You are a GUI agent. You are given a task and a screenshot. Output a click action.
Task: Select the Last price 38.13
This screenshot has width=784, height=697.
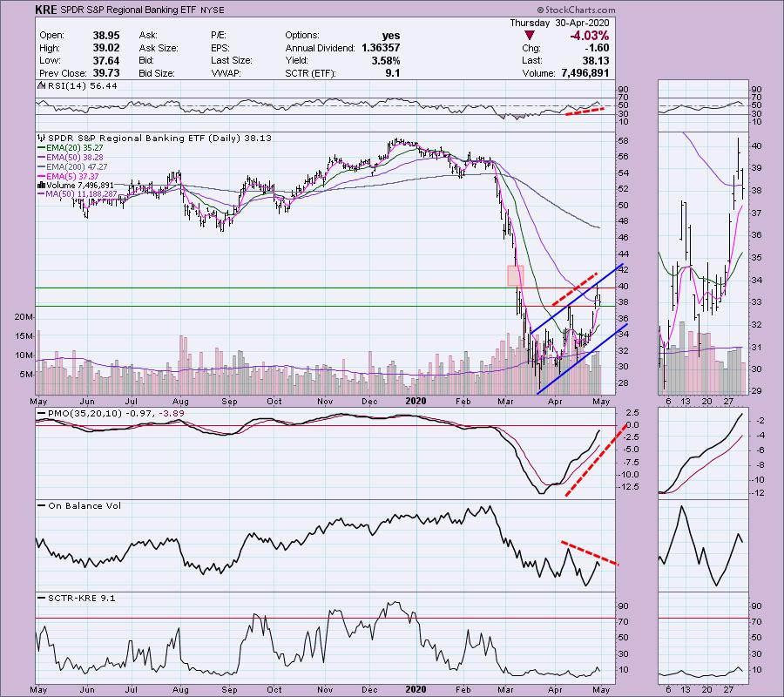click(596, 60)
